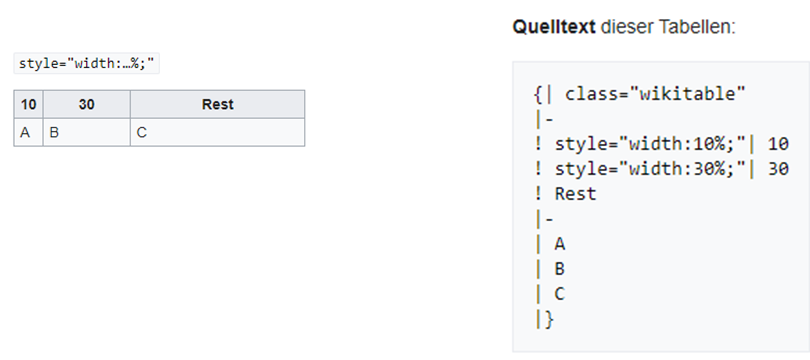
Task: Click the second "|-" row separator line
Action: tap(544, 219)
